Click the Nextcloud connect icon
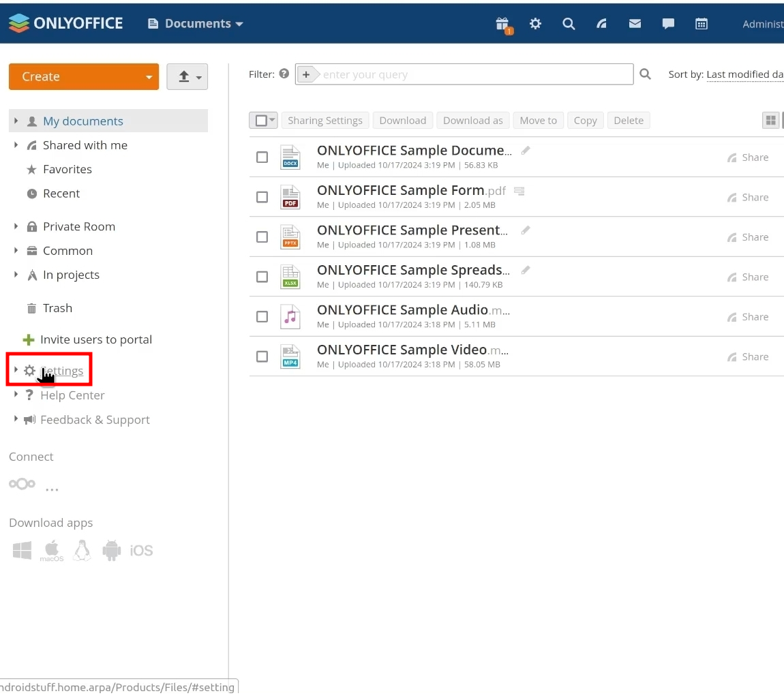 22,484
